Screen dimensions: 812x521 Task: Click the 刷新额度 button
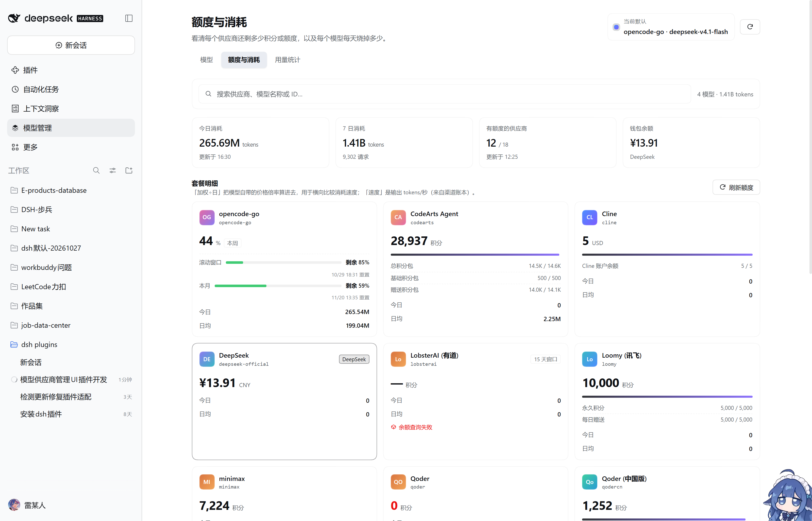[x=736, y=187]
